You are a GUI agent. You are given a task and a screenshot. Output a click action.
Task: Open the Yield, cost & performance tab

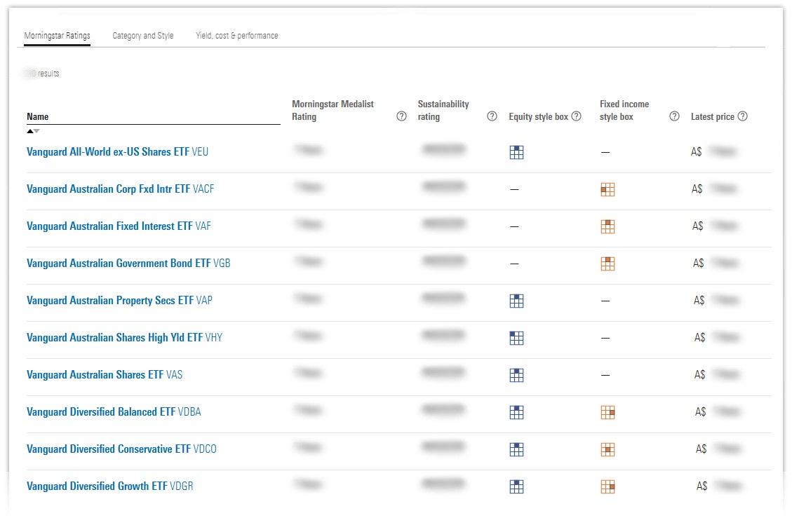[x=237, y=35]
